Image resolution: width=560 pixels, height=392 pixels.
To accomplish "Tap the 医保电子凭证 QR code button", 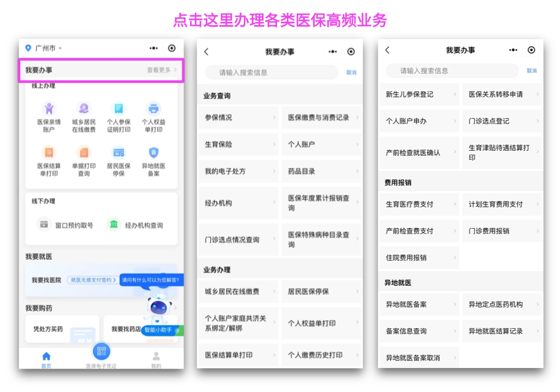I will (x=101, y=351).
